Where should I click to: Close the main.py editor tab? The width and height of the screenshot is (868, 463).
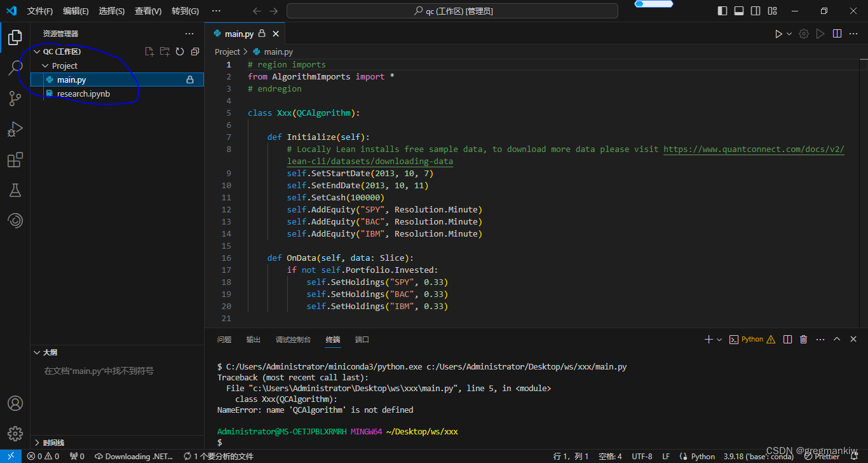coord(276,34)
